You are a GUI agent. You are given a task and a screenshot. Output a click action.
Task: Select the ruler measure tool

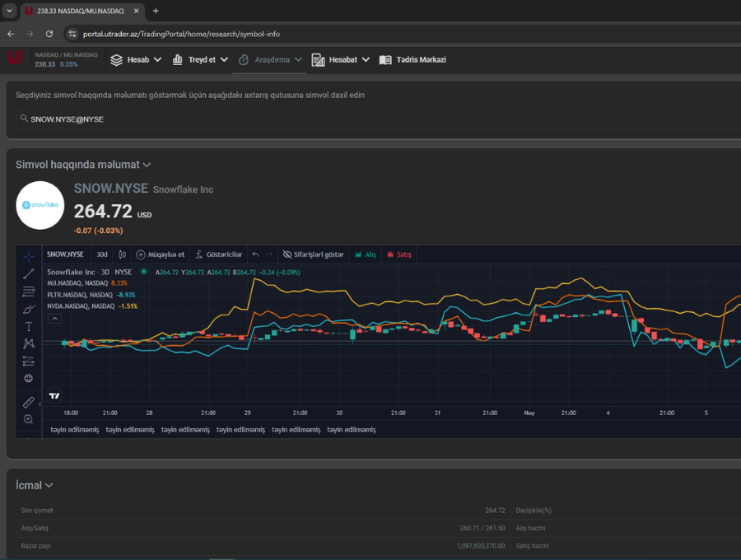[29, 403]
